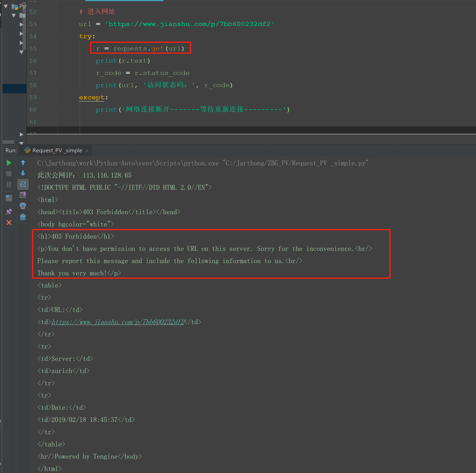476x473 pixels.
Task: Navigate down the stack trace
Action: (x=23, y=174)
